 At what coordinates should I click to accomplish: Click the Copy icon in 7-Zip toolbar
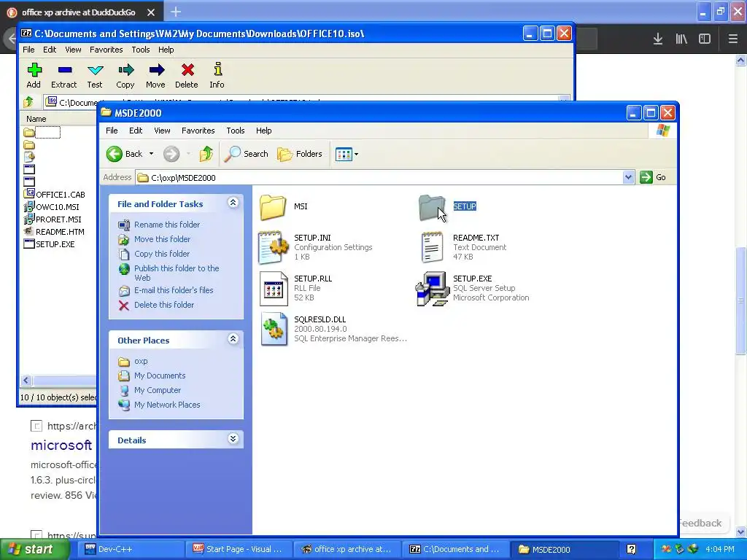[125, 75]
